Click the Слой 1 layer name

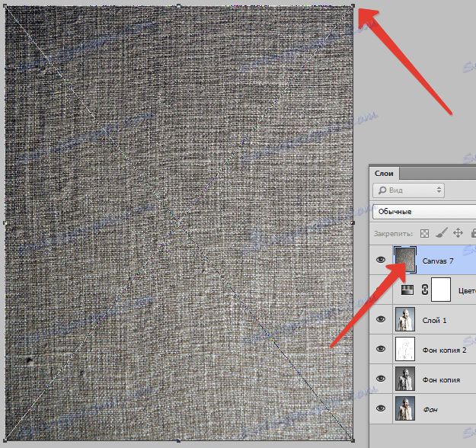434,321
